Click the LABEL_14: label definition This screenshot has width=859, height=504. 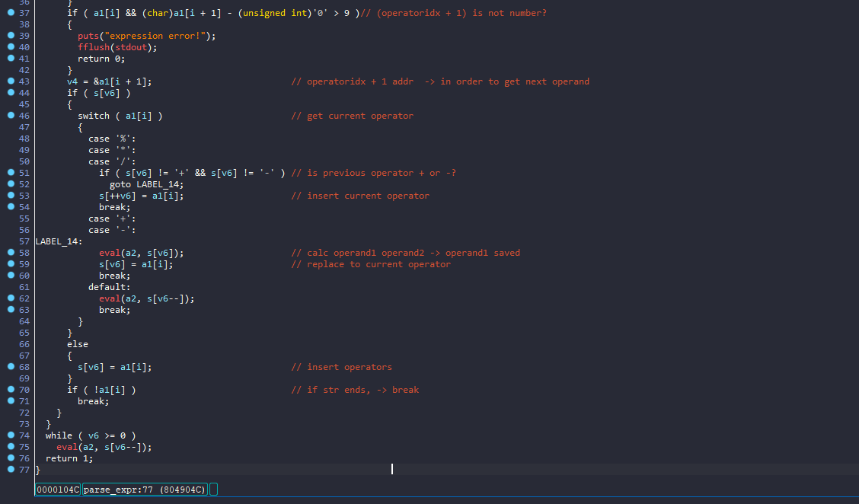59,241
